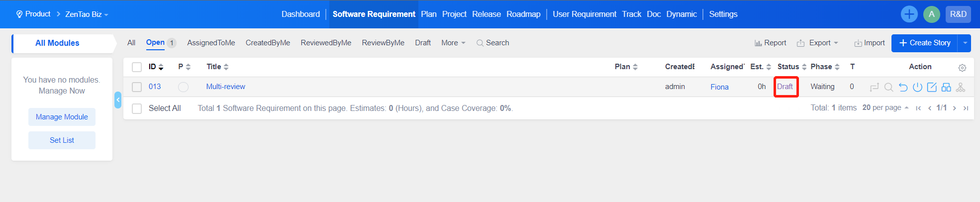Collapse the module sidebar handle
The width and height of the screenshot is (980, 202).
118,100
